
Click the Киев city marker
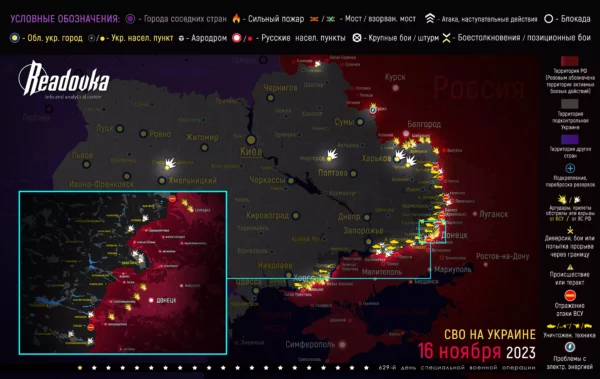[x=251, y=140]
